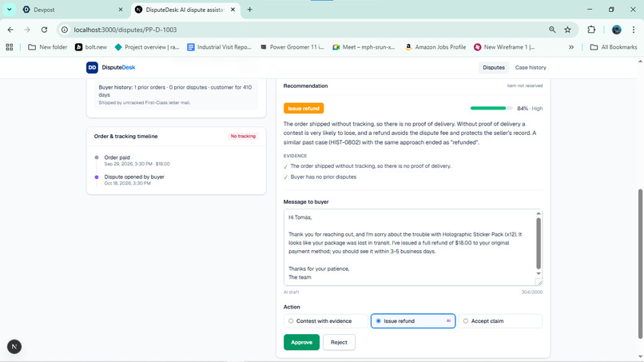Open the Next.js dev tools badge
644x362 pixels.
click(14, 346)
